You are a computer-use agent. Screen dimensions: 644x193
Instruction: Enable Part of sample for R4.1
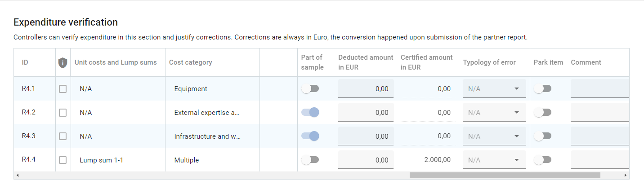click(x=310, y=89)
